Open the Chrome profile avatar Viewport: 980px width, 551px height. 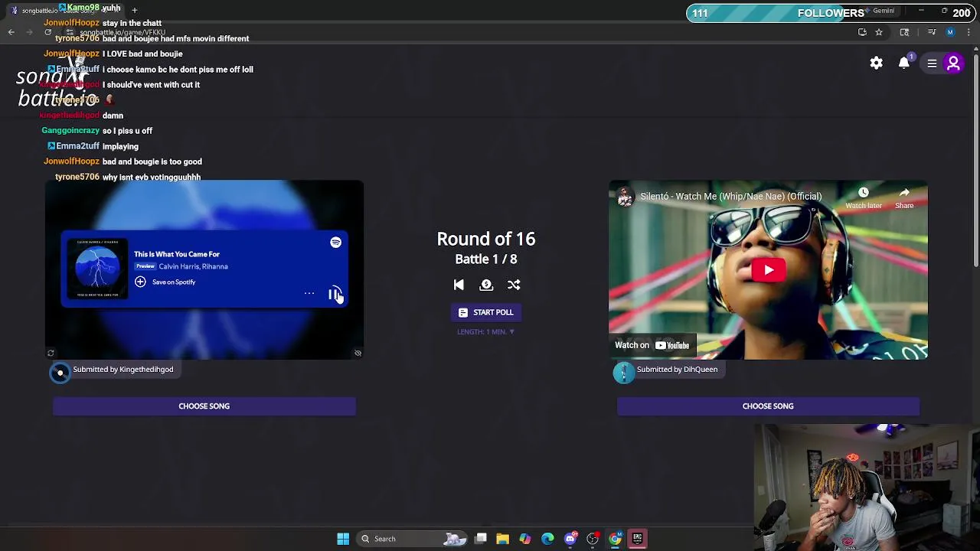pyautogui.click(x=950, y=32)
